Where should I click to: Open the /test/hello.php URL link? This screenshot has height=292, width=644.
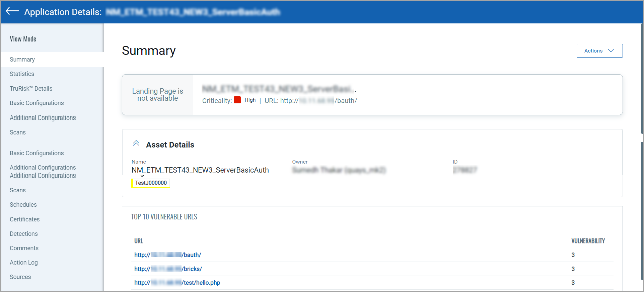(x=177, y=283)
